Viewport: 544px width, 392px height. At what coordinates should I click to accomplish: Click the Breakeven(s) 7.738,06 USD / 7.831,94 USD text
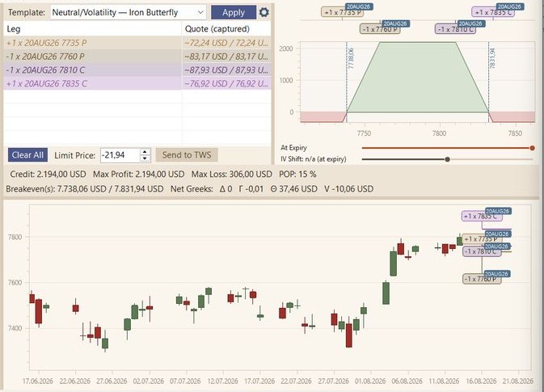(85, 189)
